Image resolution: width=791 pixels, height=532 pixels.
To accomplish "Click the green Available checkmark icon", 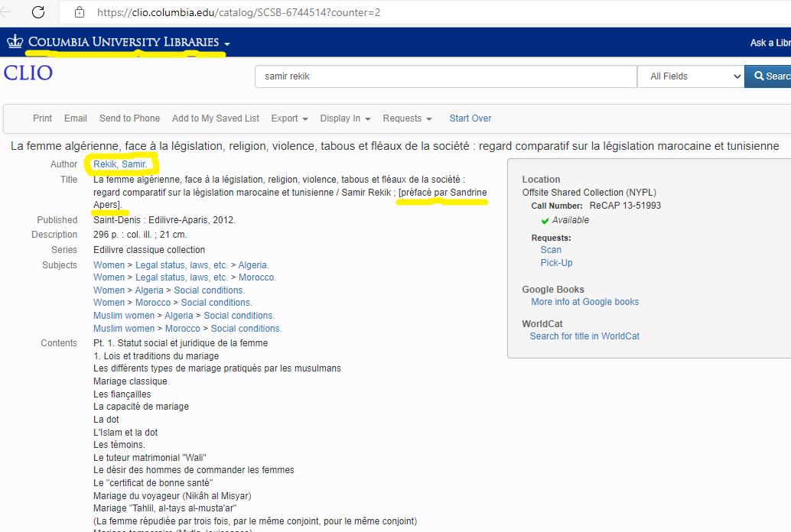I will (545, 220).
